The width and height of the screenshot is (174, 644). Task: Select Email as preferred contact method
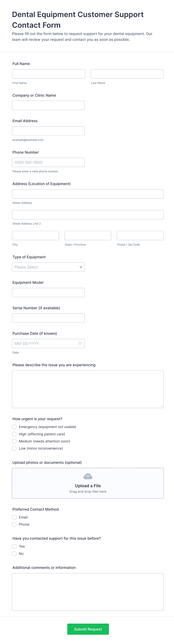coord(14,517)
